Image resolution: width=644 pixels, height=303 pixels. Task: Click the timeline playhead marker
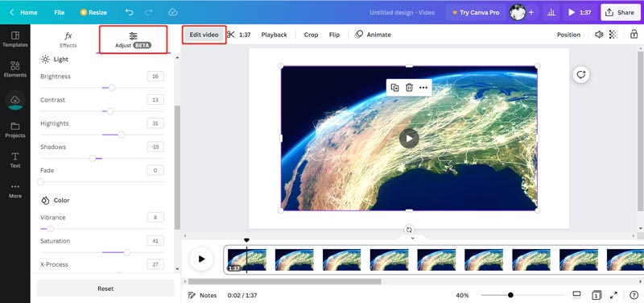tap(246, 240)
